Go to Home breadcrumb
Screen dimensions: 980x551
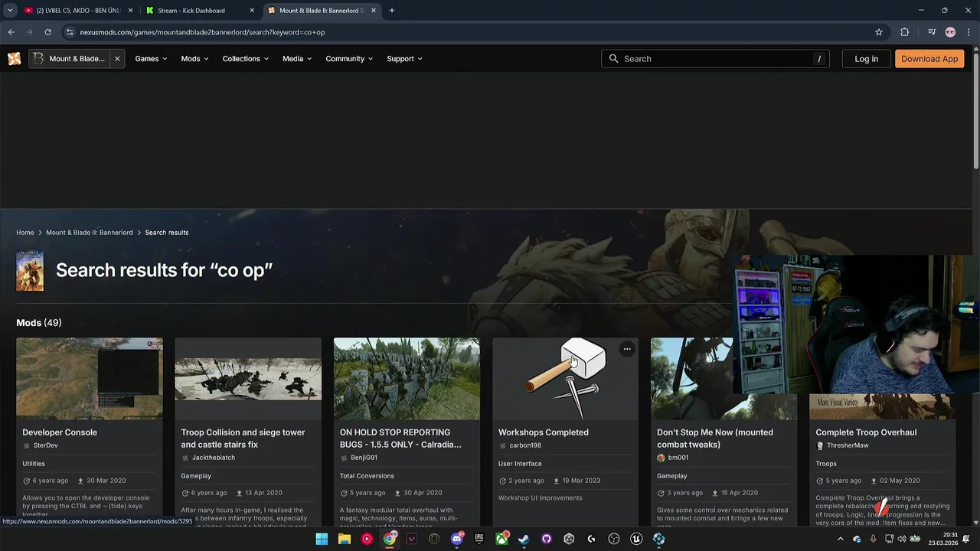pyautogui.click(x=25, y=233)
